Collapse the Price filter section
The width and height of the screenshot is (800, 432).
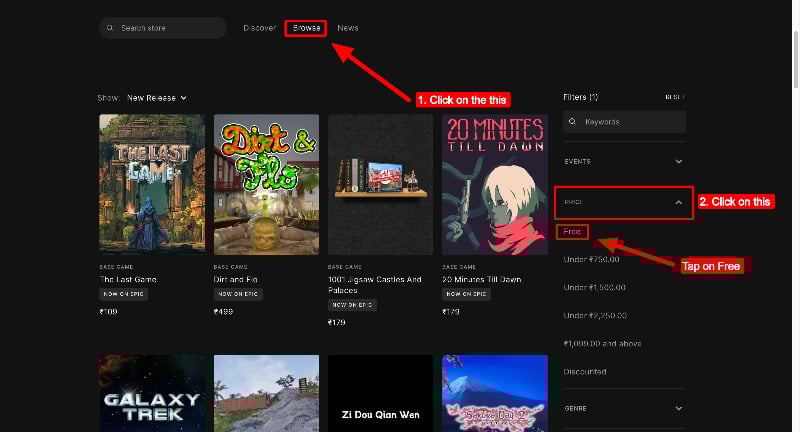pos(623,202)
